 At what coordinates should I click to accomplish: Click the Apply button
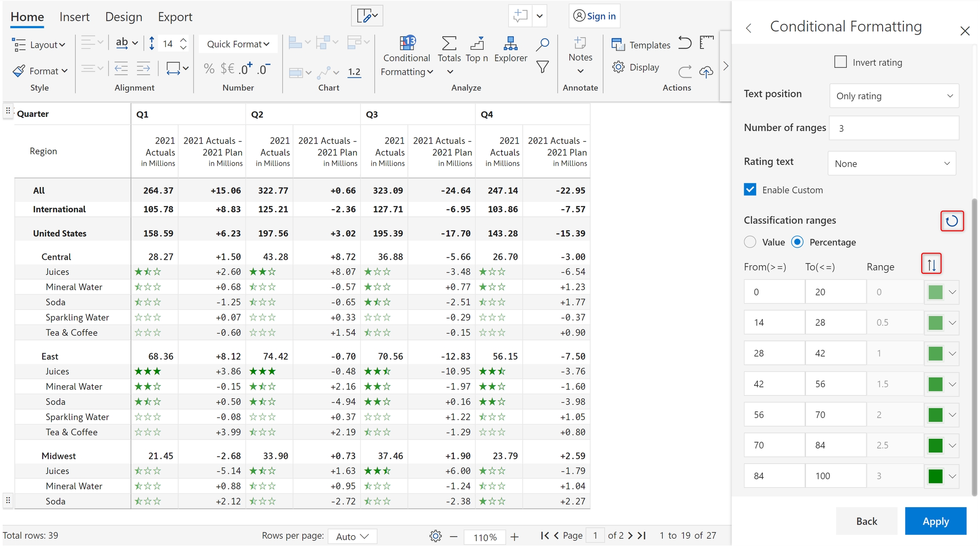[x=935, y=521]
